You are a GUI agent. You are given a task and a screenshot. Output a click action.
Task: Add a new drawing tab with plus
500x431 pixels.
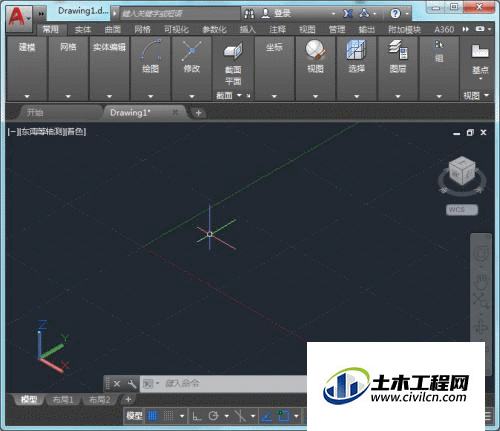pos(198,113)
